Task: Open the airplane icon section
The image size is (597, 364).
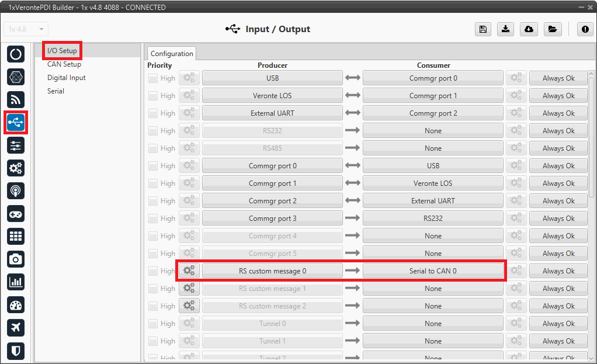Action: click(x=16, y=327)
